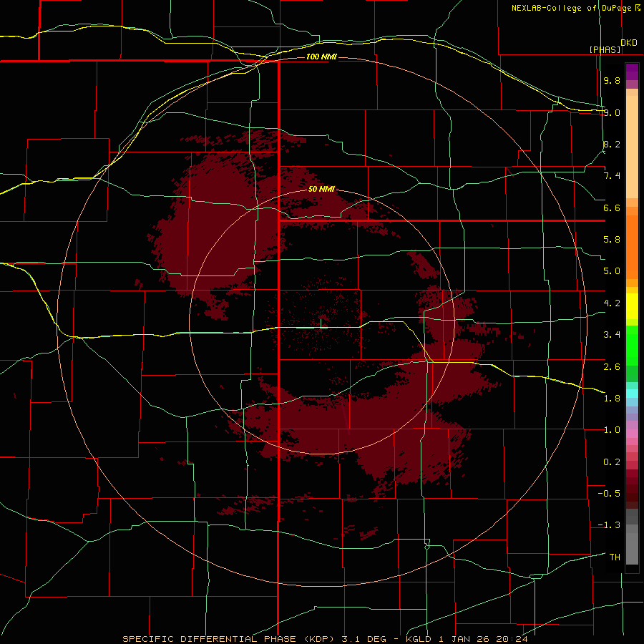This screenshot has height=644, width=644.
Task: Pick the light peach segment of the color scale
Action: (632, 147)
